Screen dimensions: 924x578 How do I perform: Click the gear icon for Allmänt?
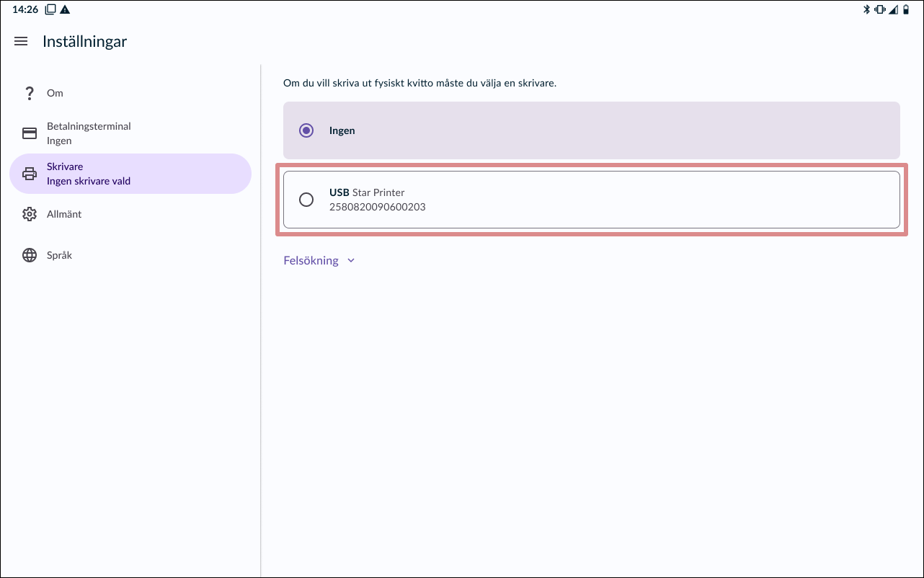coord(30,214)
